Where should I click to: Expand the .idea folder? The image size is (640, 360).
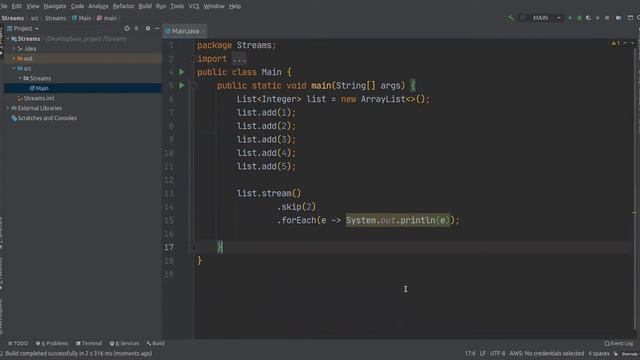[14, 49]
